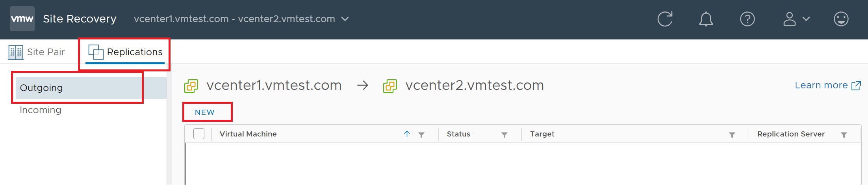Filter the Target column
Viewport: 868px width, 185px height.
click(x=732, y=135)
